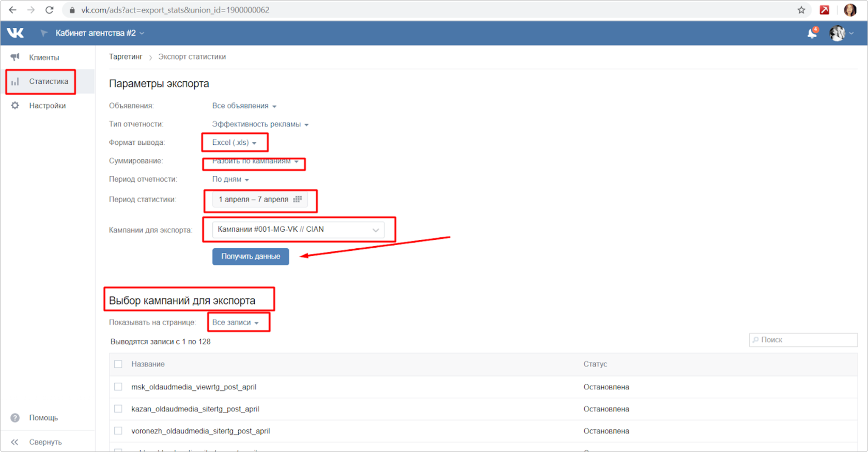Click Остановлена status of kazan row
The image size is (868, 452).
click(x=607, y=409)
